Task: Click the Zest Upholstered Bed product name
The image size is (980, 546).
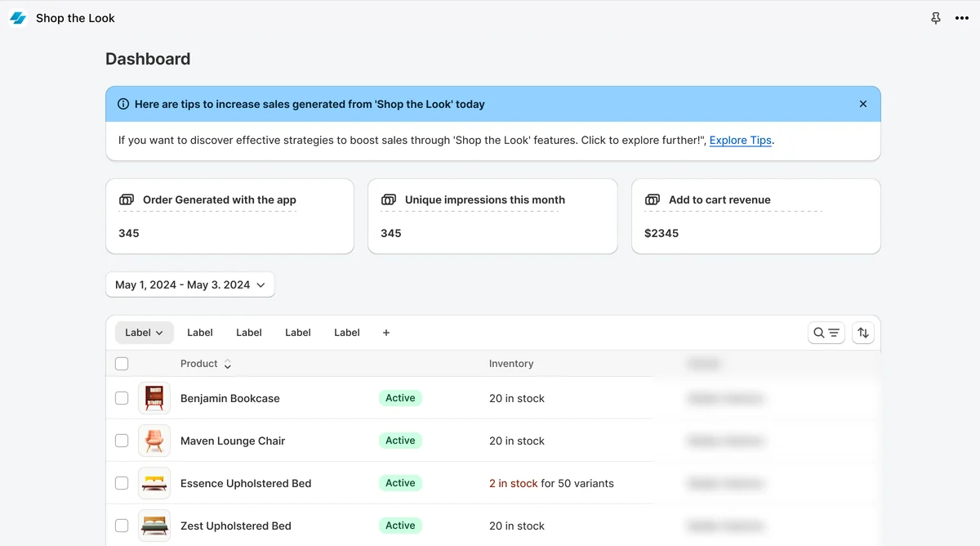Action: [x=236, y=526]
